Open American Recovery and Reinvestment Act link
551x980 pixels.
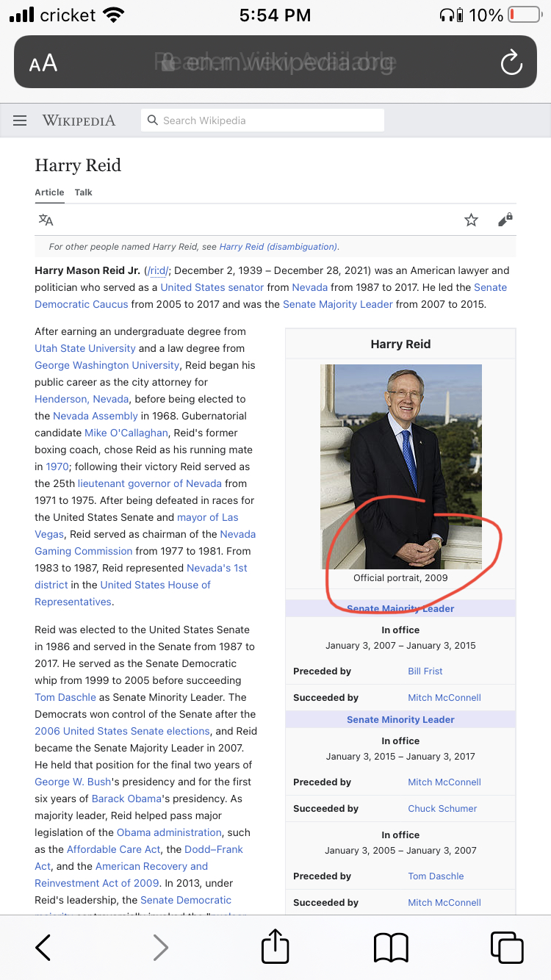pyautogui.click(x=121, y=874)
